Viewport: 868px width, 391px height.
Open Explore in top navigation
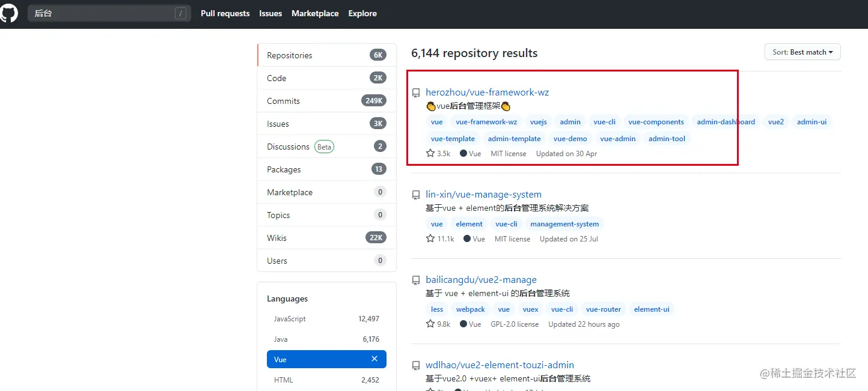362,13
